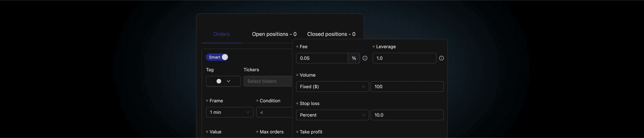This screenshot has height=138, width=644.
Task: Open the Tag color dropdown
Action: pos(223,81)
